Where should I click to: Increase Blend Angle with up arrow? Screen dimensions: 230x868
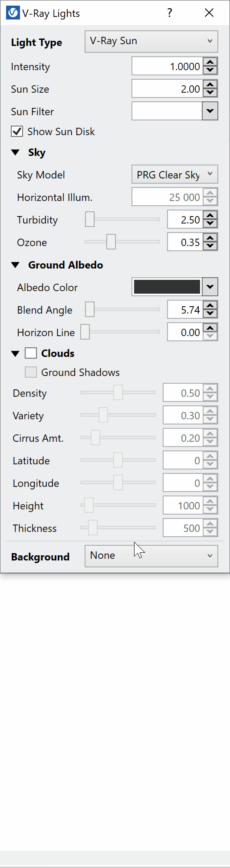(210, 306)
